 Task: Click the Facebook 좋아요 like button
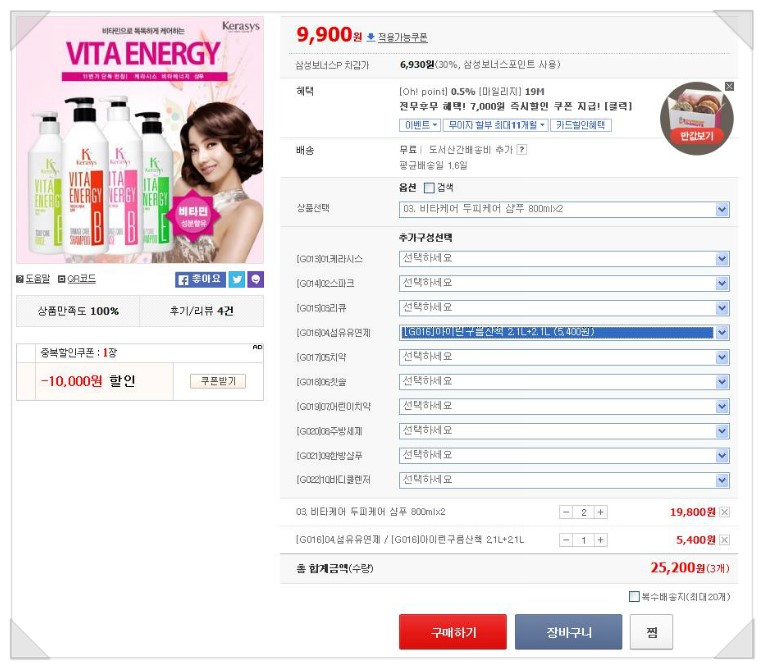(x=200, y=279)
